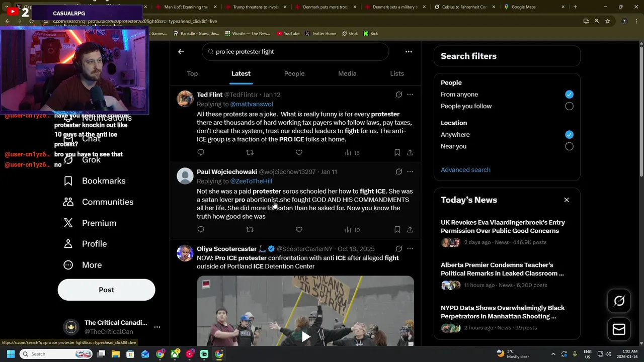Switch to Top results tab

pos(192,73)
